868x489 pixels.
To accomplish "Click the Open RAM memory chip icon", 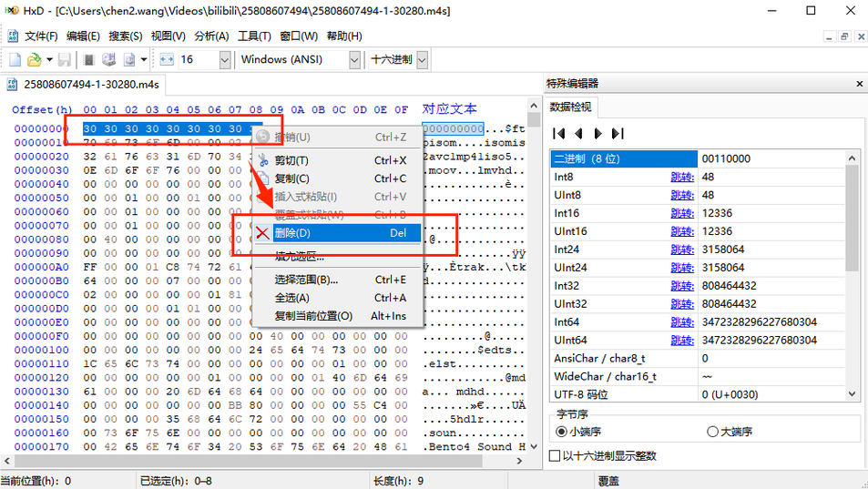I will tap(88, 60).
